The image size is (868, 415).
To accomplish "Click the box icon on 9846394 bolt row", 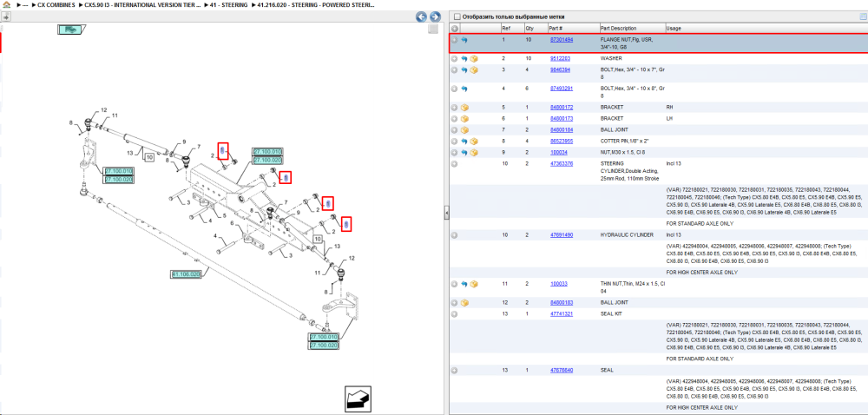I will (x=474, y=70).
